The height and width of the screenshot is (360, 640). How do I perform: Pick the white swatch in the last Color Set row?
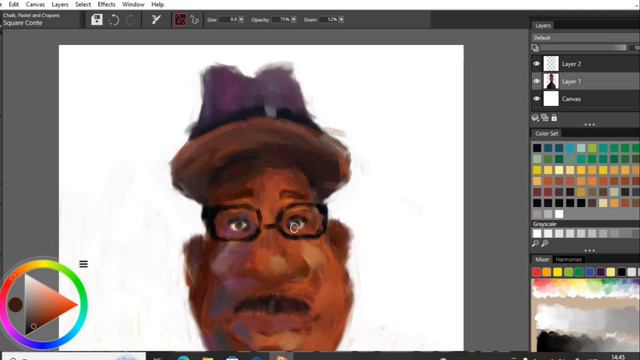click(x=559, y=214)
